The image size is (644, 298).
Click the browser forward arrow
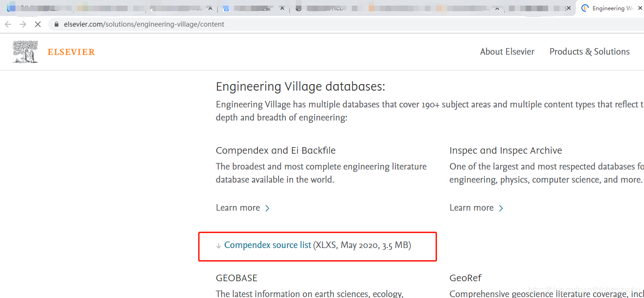tap(23, 24)
